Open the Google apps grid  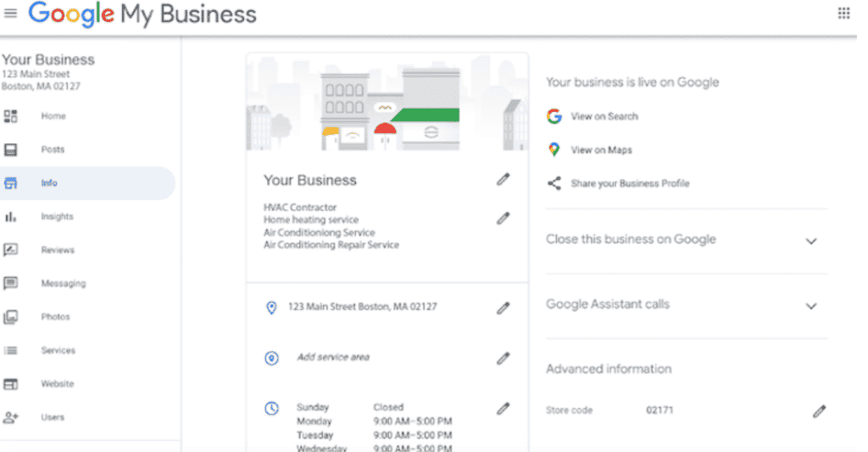click(x=843, y=13)
